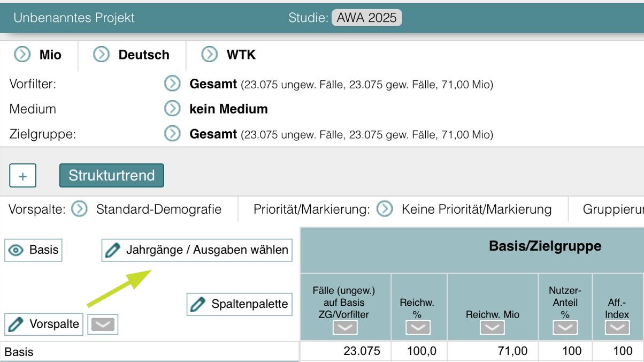Image resolution: width=644 pixels, height=362 pixels.
Task: Open the Vorfilter Gesamt selector arrow
Action: click(x=171, y=84)
